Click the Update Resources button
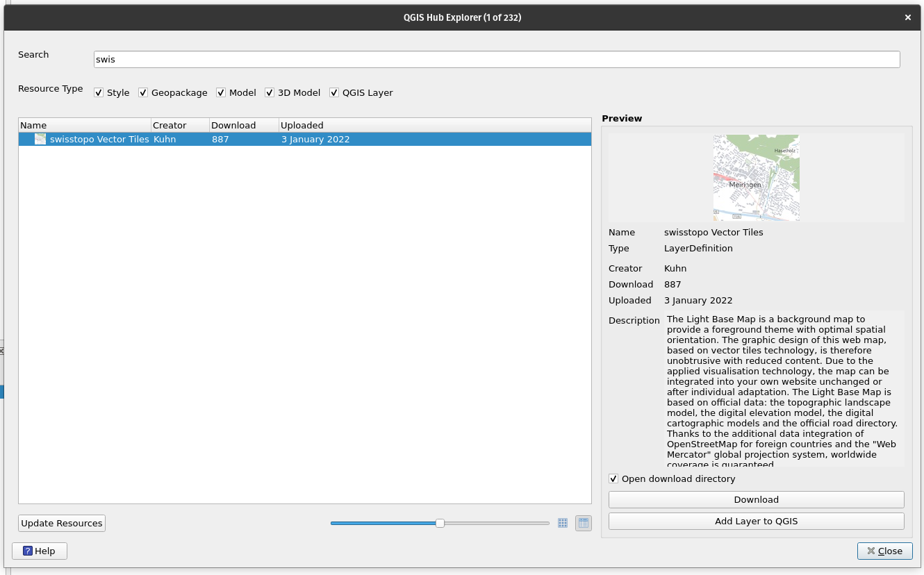The height and width of the screenshot is (575, 924). point(62,523)
